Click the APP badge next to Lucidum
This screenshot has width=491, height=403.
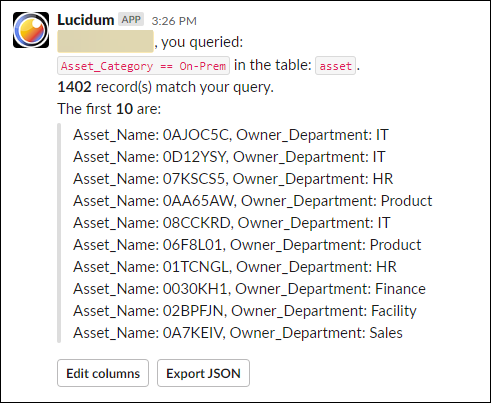point(131,20)
